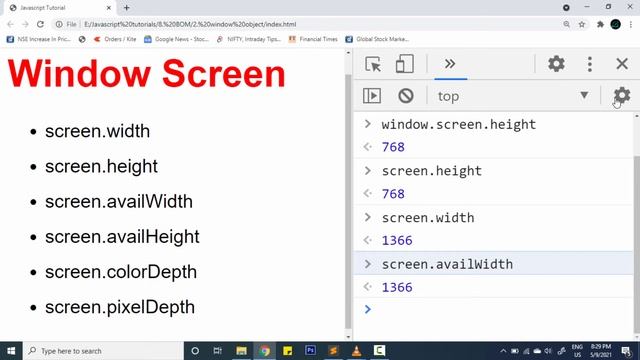Open Cortana circle icon

click(195, 351)
